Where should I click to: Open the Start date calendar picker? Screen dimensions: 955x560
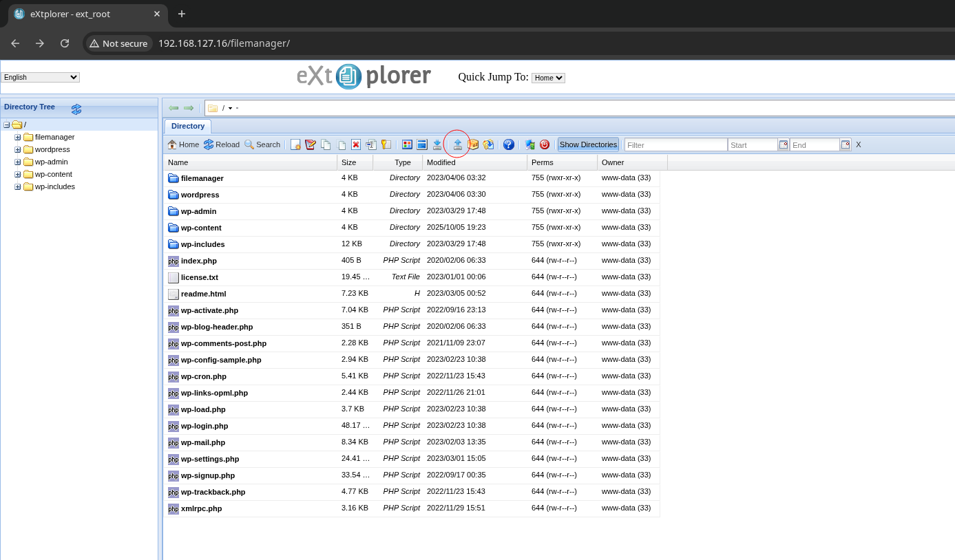pyautogui.click(x=784, y=144)
